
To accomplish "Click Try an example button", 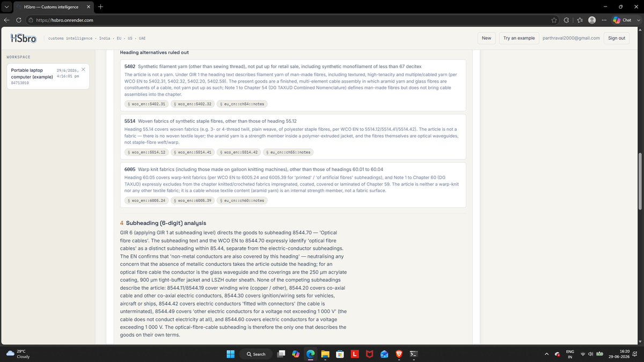I will coord(518,38).
